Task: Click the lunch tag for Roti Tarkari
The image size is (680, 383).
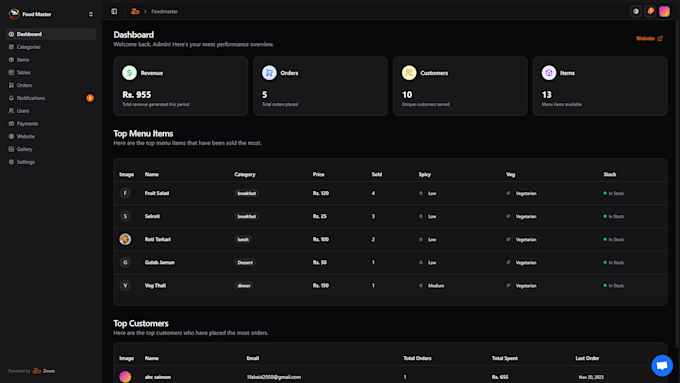Action: [x=243, y=239]
